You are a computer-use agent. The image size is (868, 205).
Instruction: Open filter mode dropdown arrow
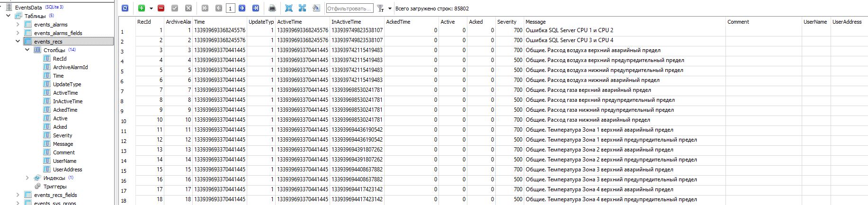390,9
